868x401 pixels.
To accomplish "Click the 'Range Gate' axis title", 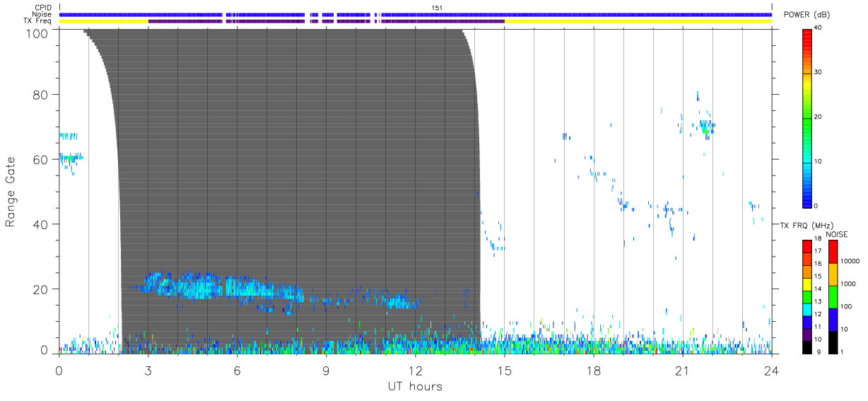I will (x=11, y=192).
